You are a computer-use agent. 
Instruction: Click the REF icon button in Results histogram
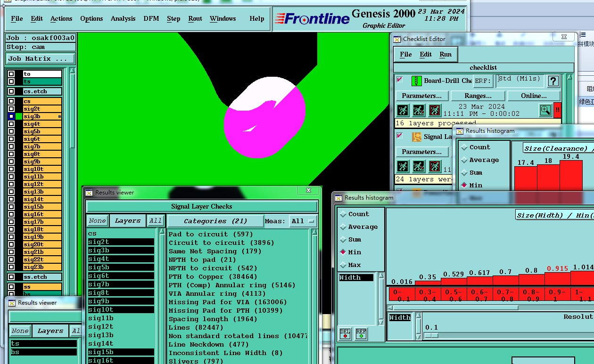coord(361,334)
